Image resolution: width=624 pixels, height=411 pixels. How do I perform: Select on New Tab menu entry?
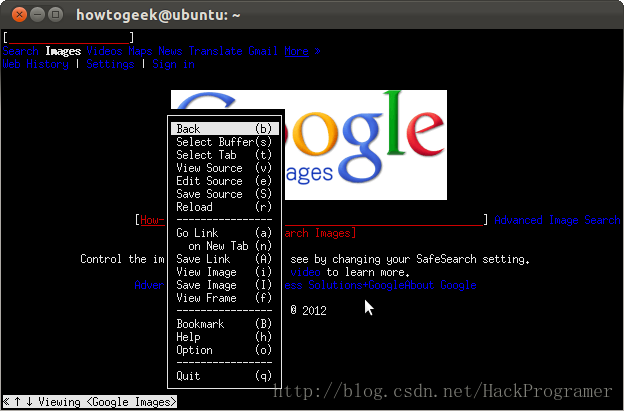click(225, 246)
